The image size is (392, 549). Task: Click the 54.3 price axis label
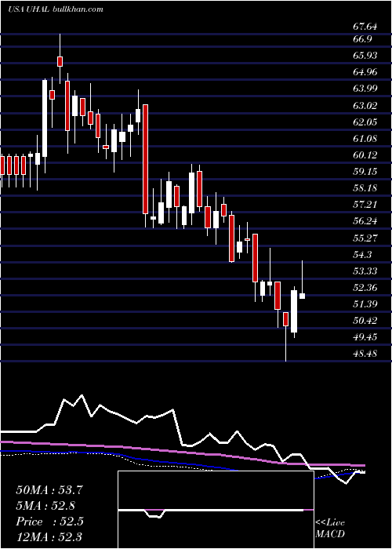click(362, 255)
